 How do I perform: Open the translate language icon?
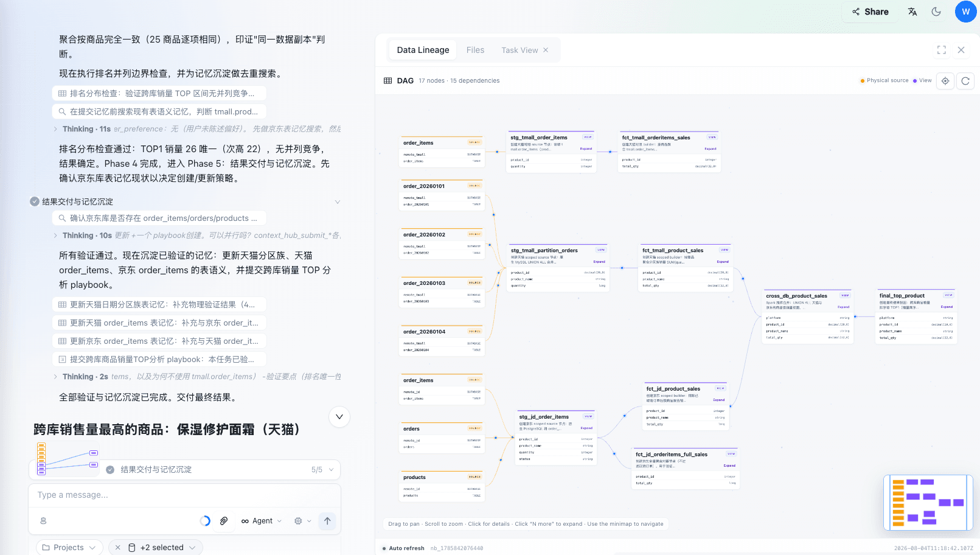point(912,12)
